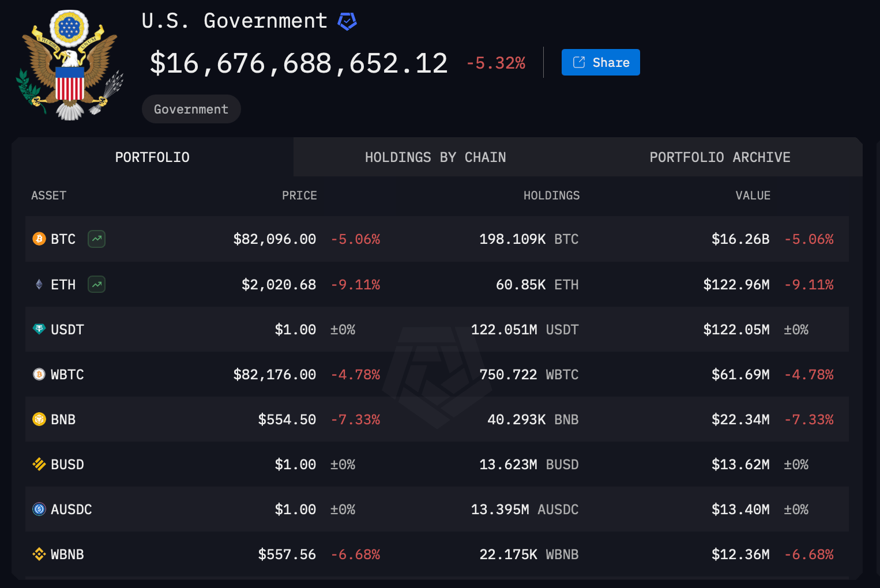Screen dimensions: 880x588
Task: Click the Tether USDT coin icon
Action: (38, 329)
